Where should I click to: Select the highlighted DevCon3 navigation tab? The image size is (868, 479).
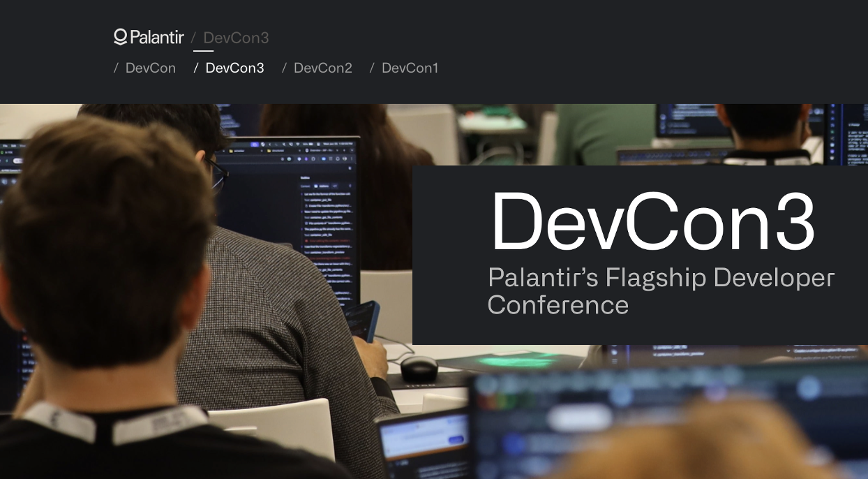234,68
